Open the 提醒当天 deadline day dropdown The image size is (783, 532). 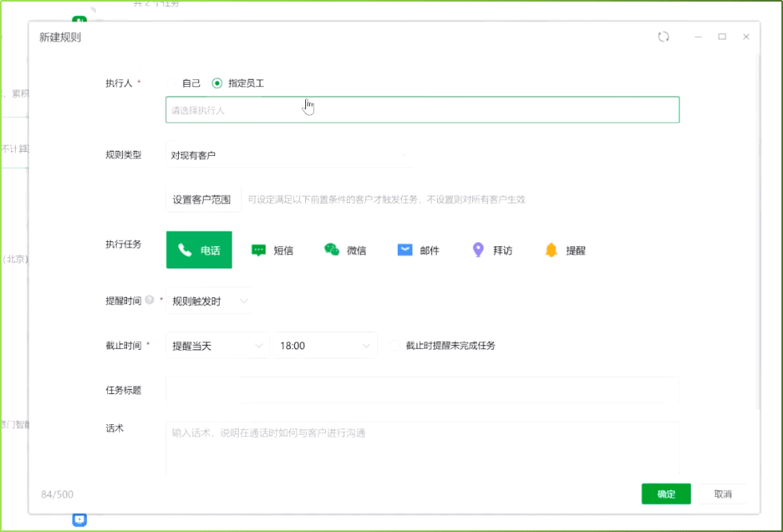point(217,346)
